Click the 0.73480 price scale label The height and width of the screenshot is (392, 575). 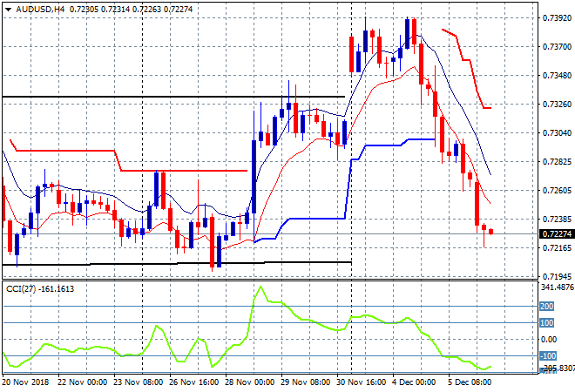pos(557,76)
